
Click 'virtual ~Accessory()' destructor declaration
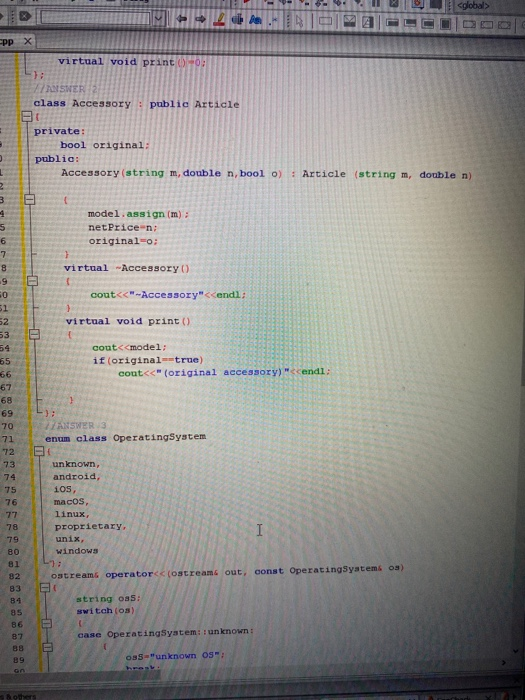127,268
